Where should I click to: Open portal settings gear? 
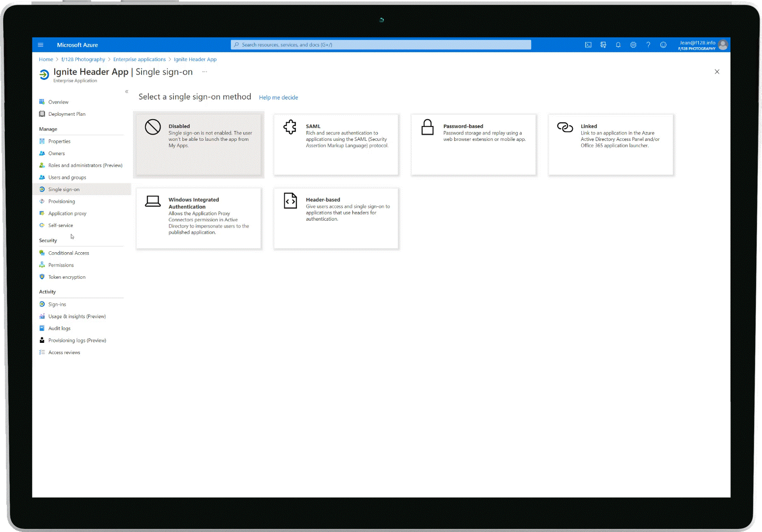(x=633, y=45)
